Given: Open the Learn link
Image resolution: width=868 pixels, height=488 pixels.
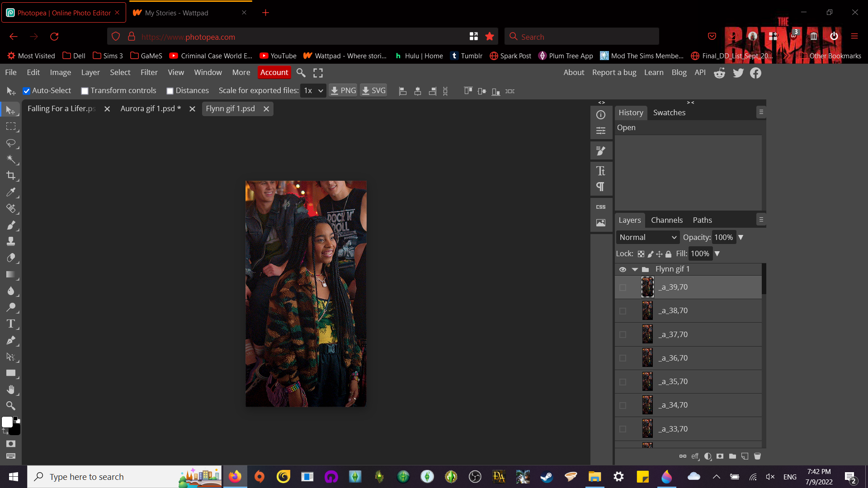Looking at the screenshot, I should 654,72.
